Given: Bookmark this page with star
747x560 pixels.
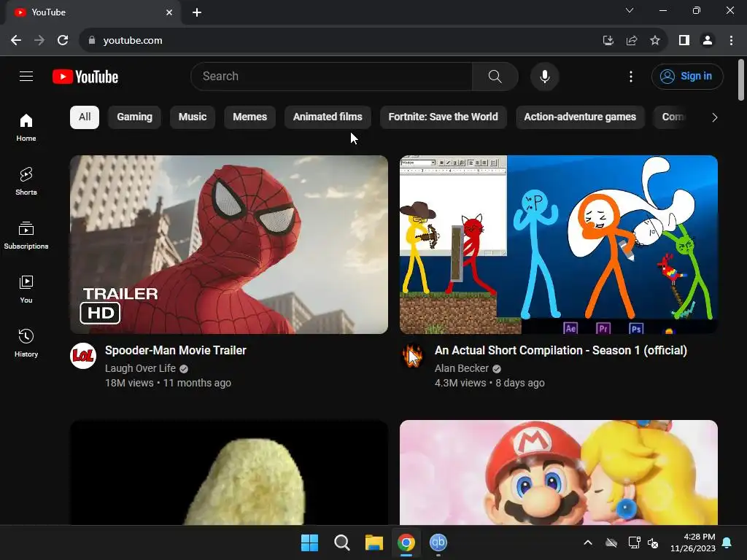Looking at the screenshot, I should pyautogui.click(x=655, y=41).
